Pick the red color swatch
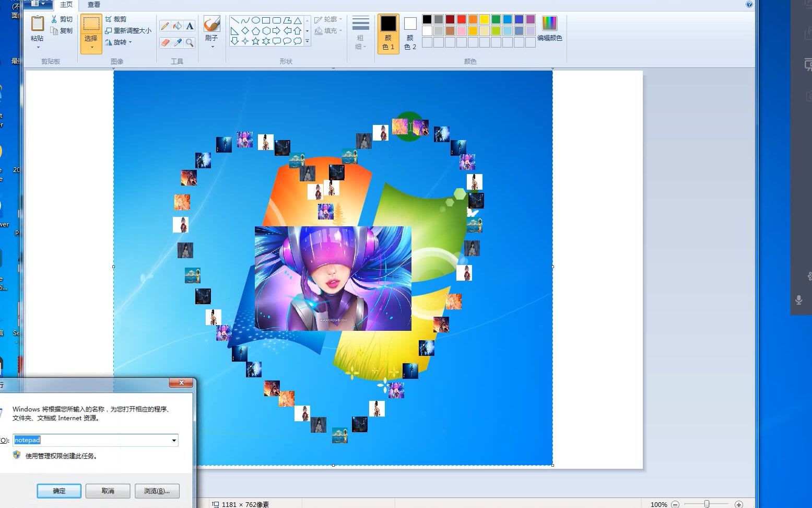 [462, 19]
